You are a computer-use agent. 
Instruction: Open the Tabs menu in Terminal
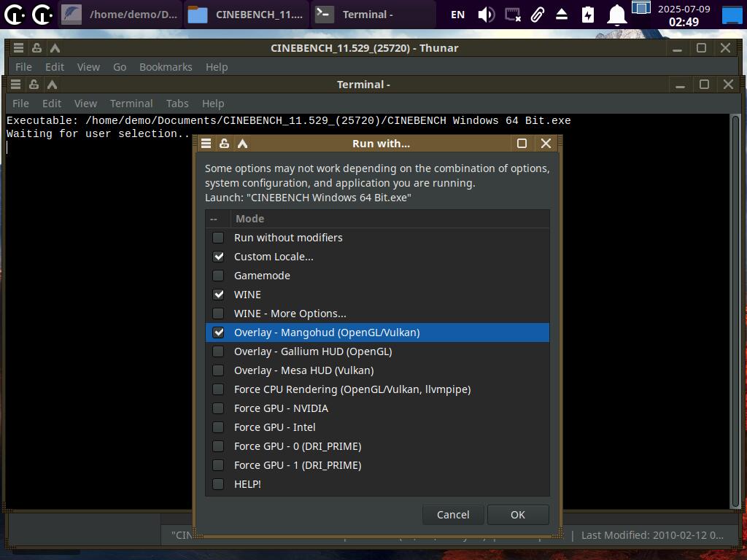click(177, 104)
